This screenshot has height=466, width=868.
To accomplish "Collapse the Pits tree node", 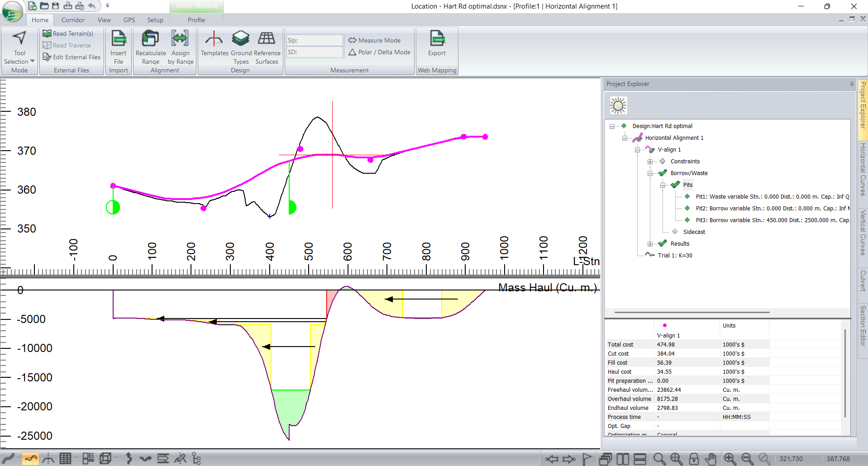I will tap(663, 185).
